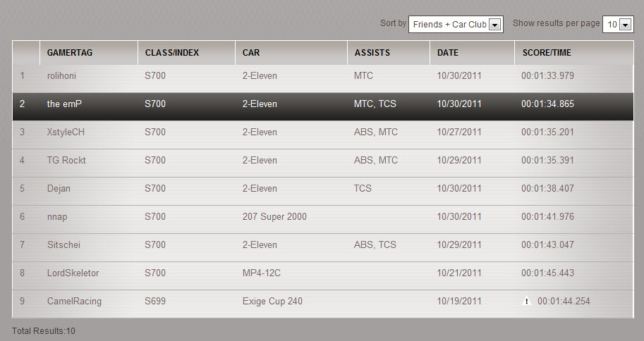Click the 207 Super 2000 car cell
644x341 pixels.
click(x=274, y=217)
